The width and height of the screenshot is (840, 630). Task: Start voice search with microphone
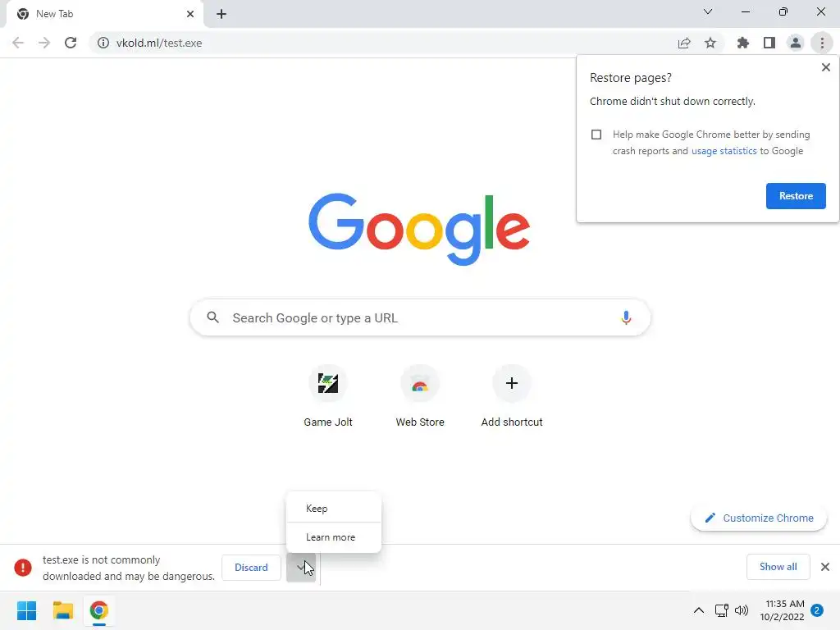626,317
